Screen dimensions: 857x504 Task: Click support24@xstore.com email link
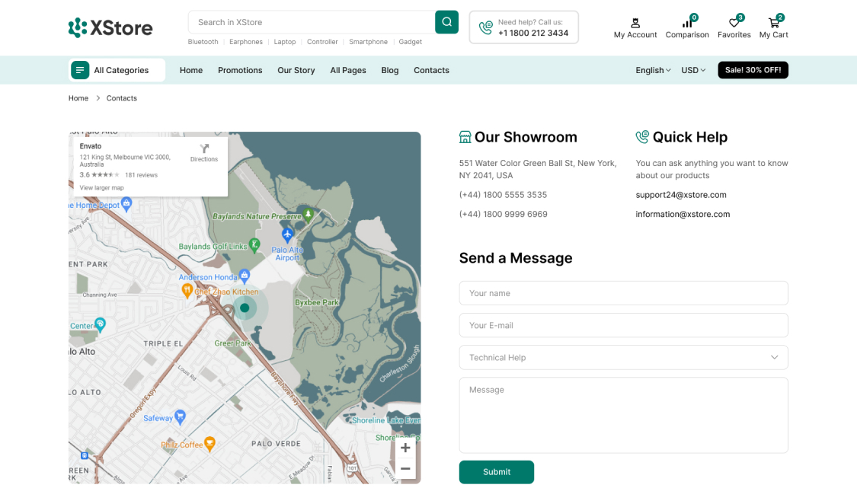coord(681,195)
